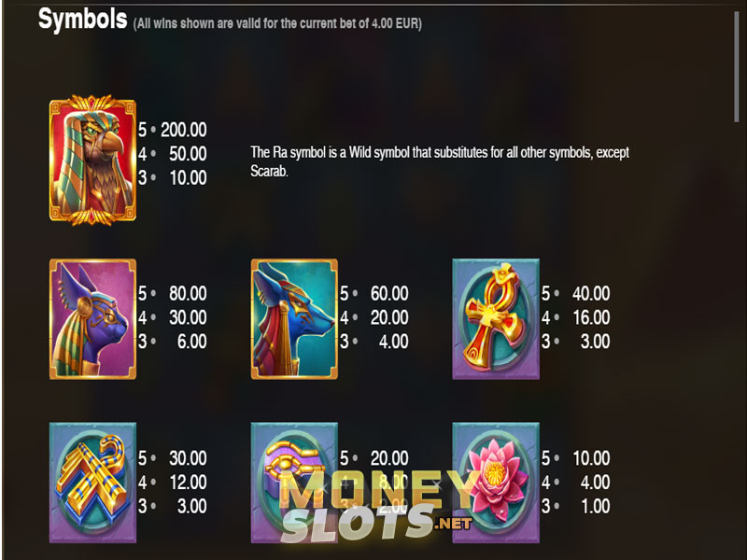Click the Ra falcon Wild symbol

[x=92, y=160]
